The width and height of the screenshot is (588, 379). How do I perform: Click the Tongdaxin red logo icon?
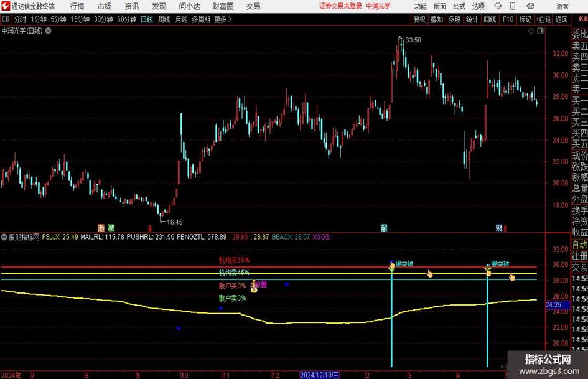tap(6, 6)
